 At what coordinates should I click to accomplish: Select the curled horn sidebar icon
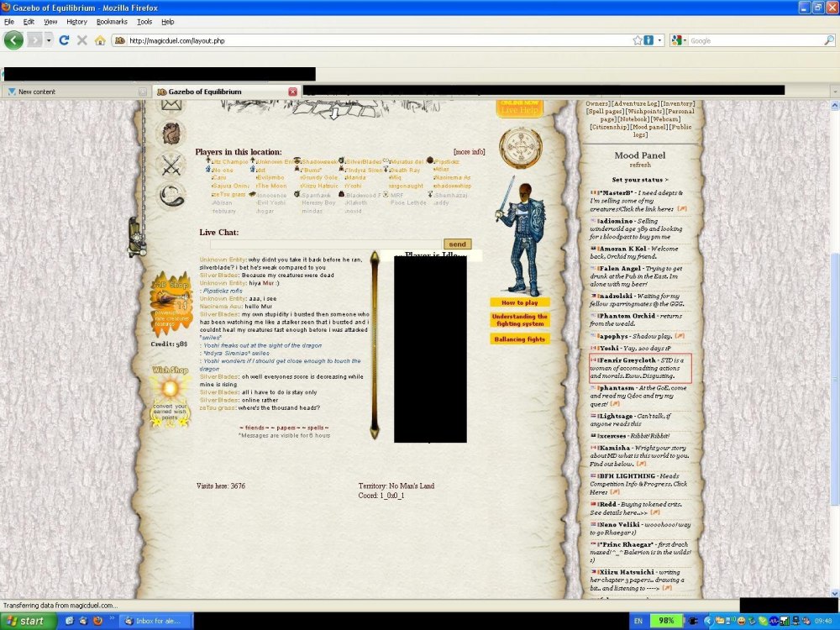(171, 196)
